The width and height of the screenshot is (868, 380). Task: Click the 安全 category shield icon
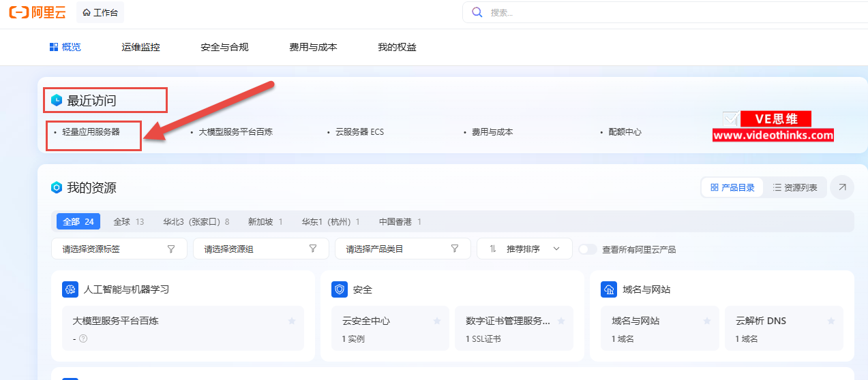pos(340,289)
